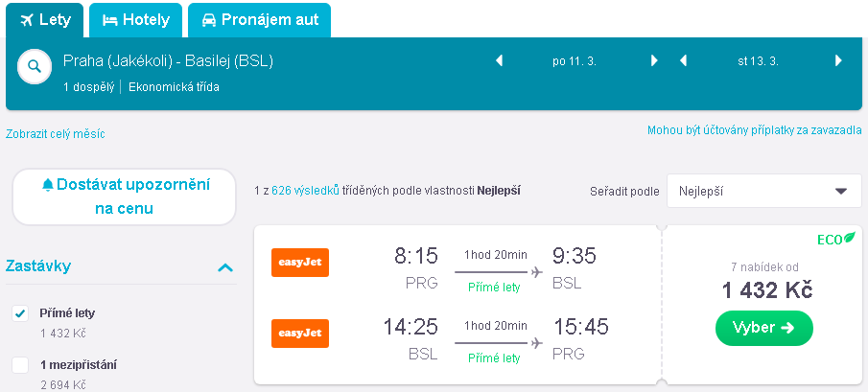Click the 626 výsledků link
This screenshot has width=868, height=392.
pos(305,191)
